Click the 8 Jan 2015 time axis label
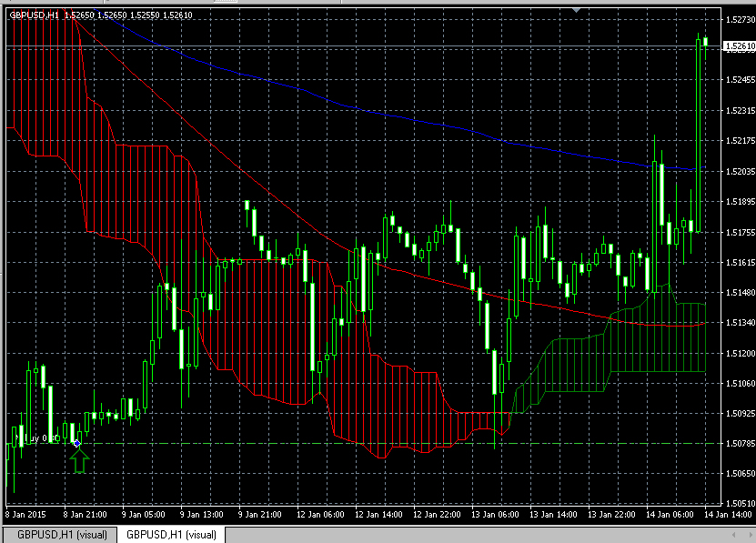Viewport: 756px width, 543px height. (25, 515)
